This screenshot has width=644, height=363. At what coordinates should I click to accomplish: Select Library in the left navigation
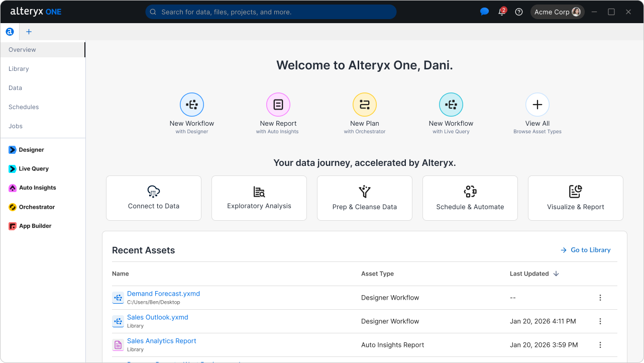[x=19, y=69]
